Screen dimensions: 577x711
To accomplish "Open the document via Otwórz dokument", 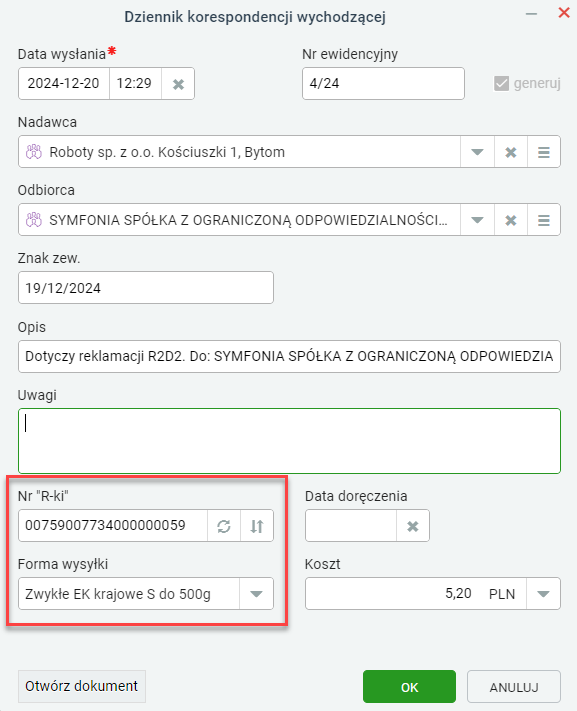I will click(82, 686).
